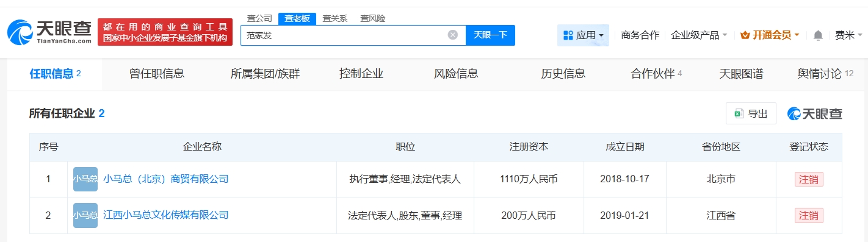
Task: Open the notification bell
Action: coord(819,35)
